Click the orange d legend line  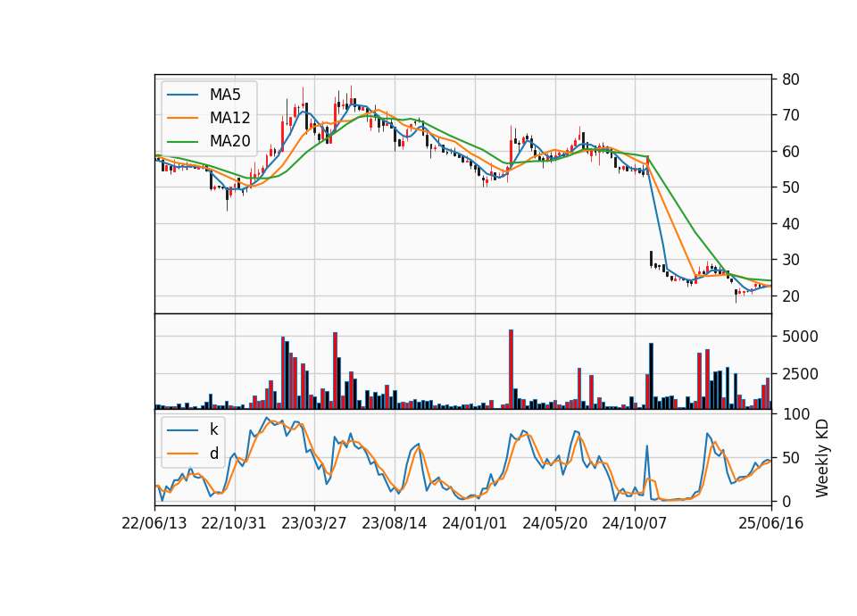pos(182,454)
